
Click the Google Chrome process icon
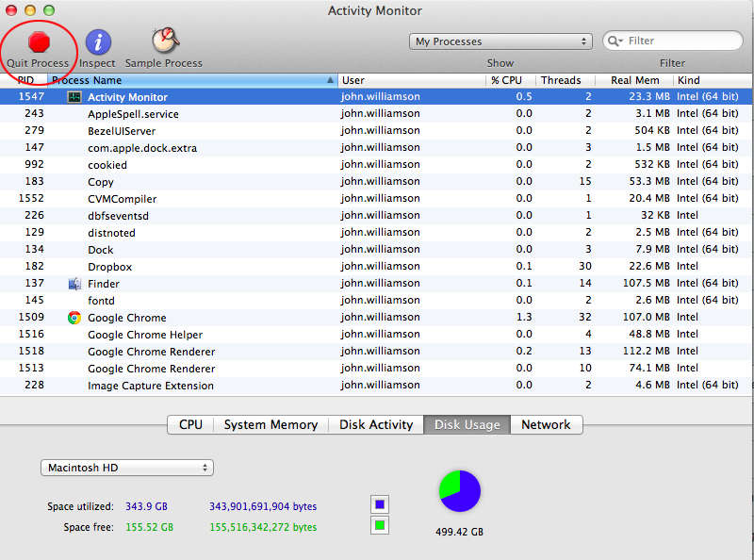tap(74, 318)
